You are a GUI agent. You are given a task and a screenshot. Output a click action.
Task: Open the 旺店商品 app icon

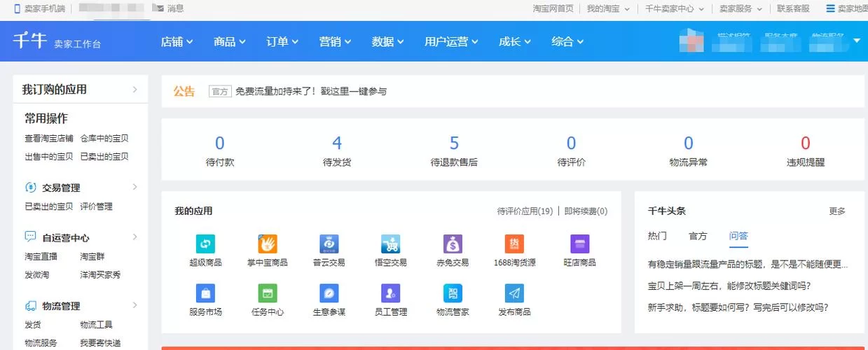pos(580,244)
